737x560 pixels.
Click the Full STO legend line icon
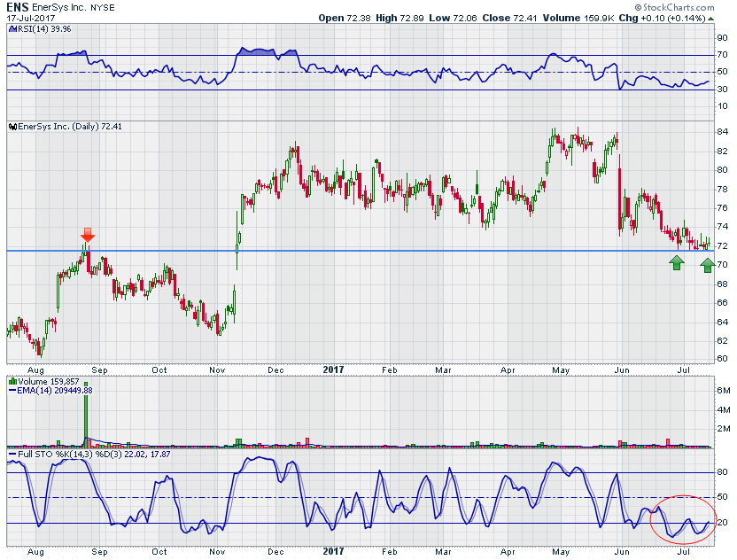pos(11,454)
